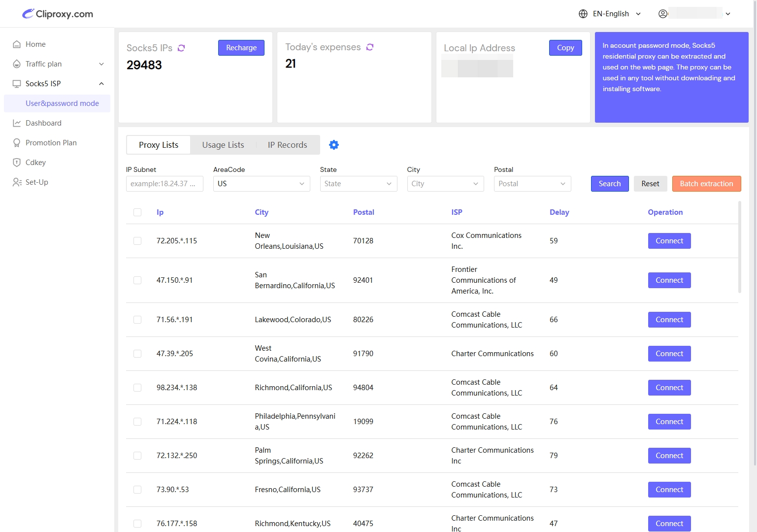Switch to the Usage Lists tab

pos(223,145)
